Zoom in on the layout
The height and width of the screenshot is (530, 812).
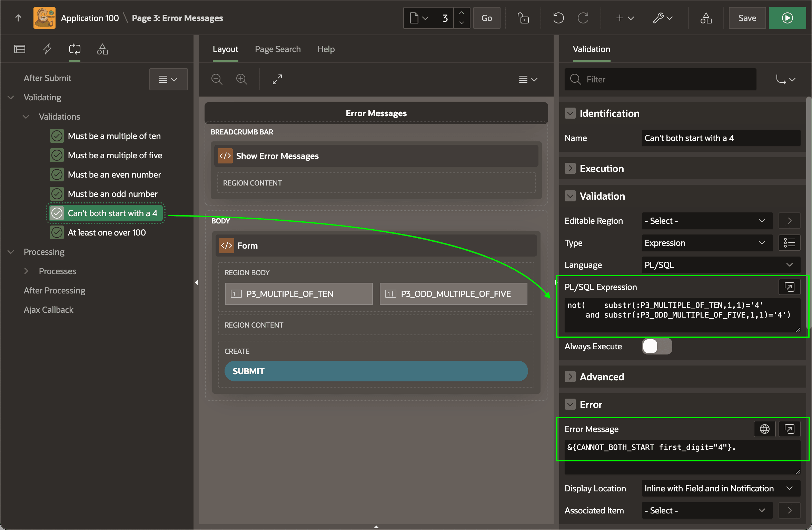pyautogui.click(x=242, y=79)
